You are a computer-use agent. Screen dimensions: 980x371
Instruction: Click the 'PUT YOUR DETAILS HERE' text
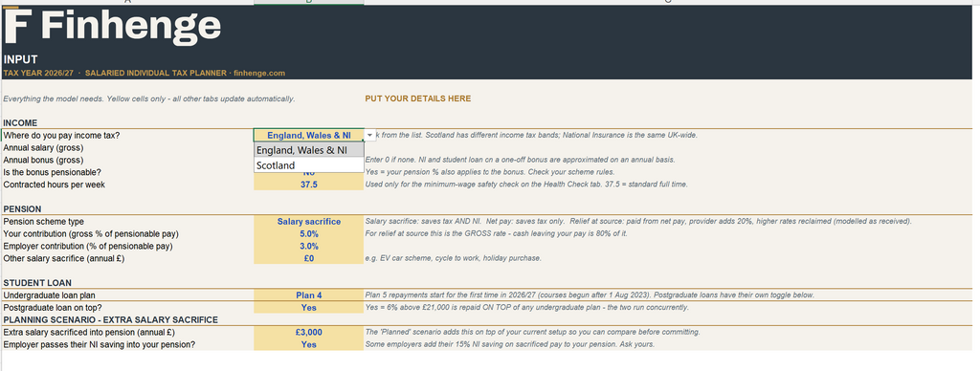pyautogui.click(x=418, y=98)
